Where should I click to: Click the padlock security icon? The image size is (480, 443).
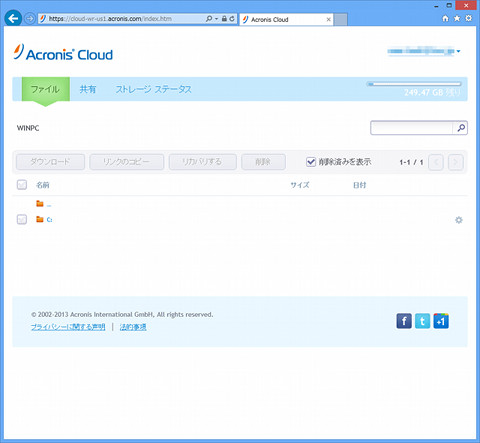click(224, 19)
